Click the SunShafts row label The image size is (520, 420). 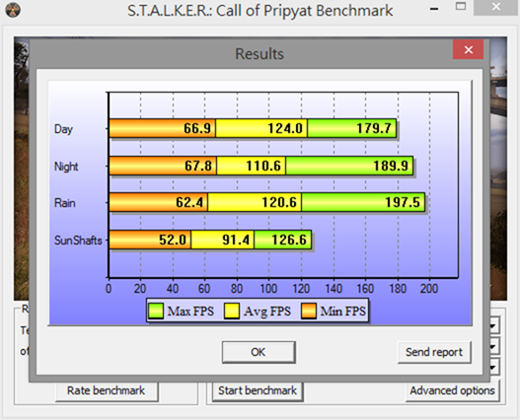pyautogui.click(x=78, y=241)
